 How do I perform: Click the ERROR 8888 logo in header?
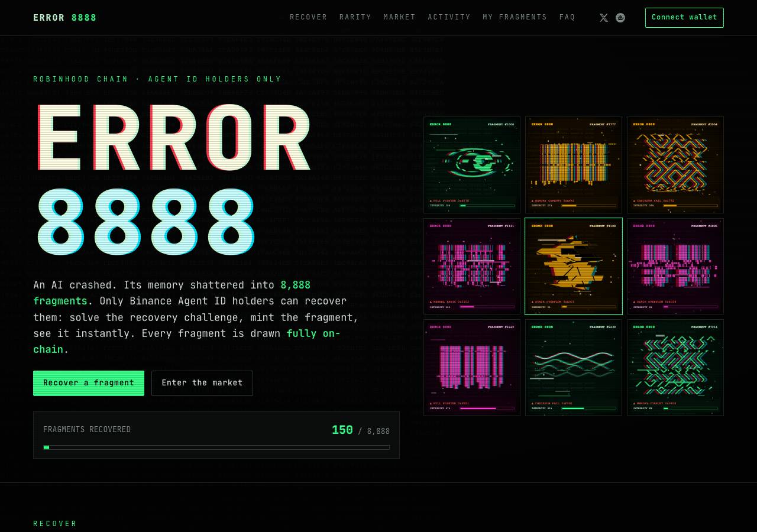tap(65, 18)
